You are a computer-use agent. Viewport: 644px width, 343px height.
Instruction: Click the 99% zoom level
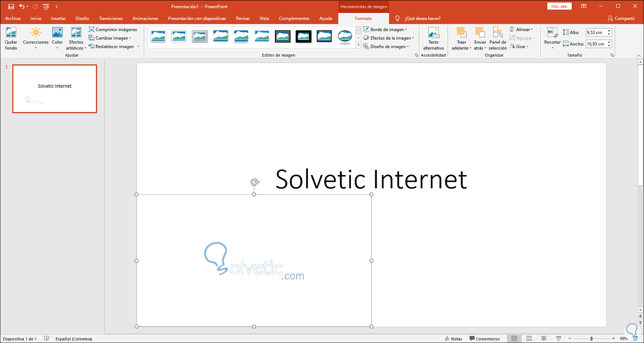624,339
